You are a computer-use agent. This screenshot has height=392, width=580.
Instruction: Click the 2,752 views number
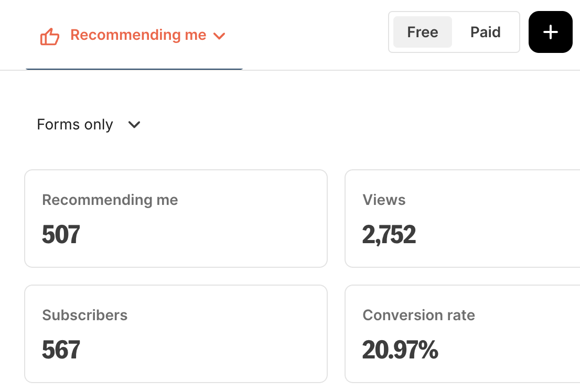tap(389, 234)
